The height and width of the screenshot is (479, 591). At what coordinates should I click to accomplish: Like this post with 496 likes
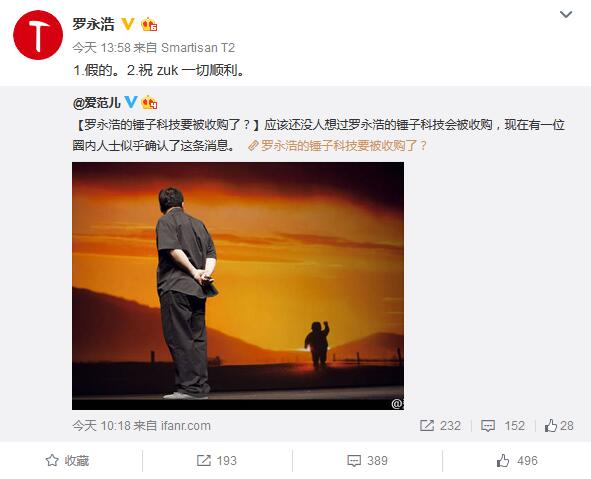click(x=517, y=461)
